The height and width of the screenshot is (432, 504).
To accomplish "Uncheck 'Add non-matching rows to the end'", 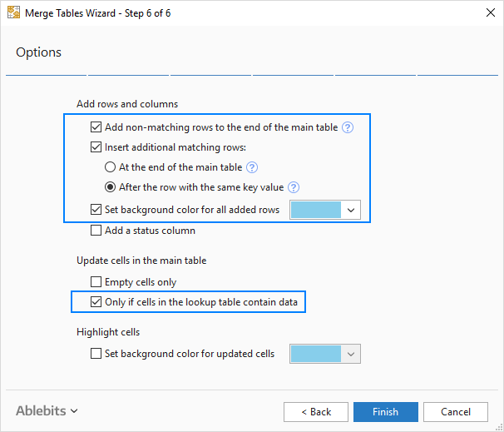I will point(96,127).
